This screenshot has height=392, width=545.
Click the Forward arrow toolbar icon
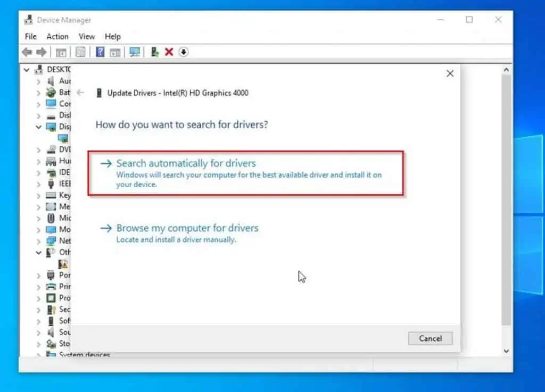[42, 52]
